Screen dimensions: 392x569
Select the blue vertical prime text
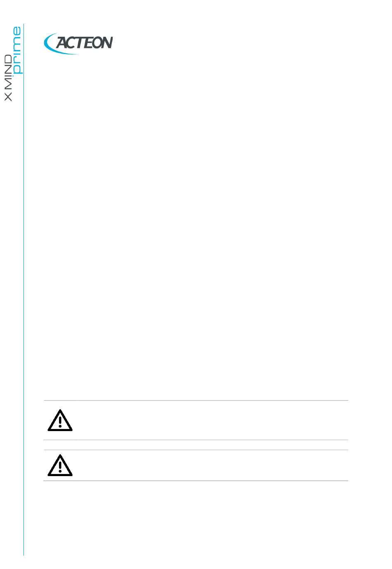tap(17, 50)
